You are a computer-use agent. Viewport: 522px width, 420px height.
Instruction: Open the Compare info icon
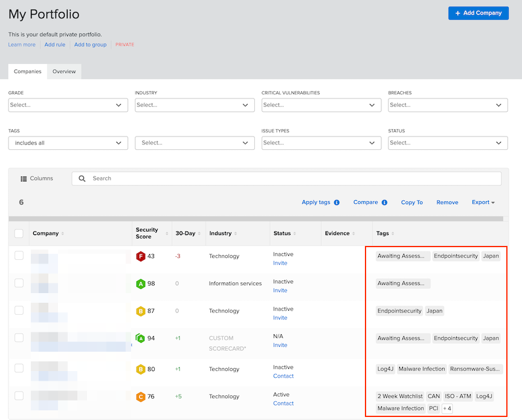[384, 202]
